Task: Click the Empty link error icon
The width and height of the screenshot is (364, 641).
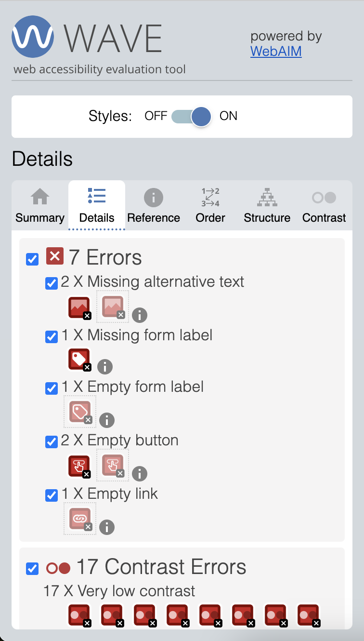Action: (79, 519)
